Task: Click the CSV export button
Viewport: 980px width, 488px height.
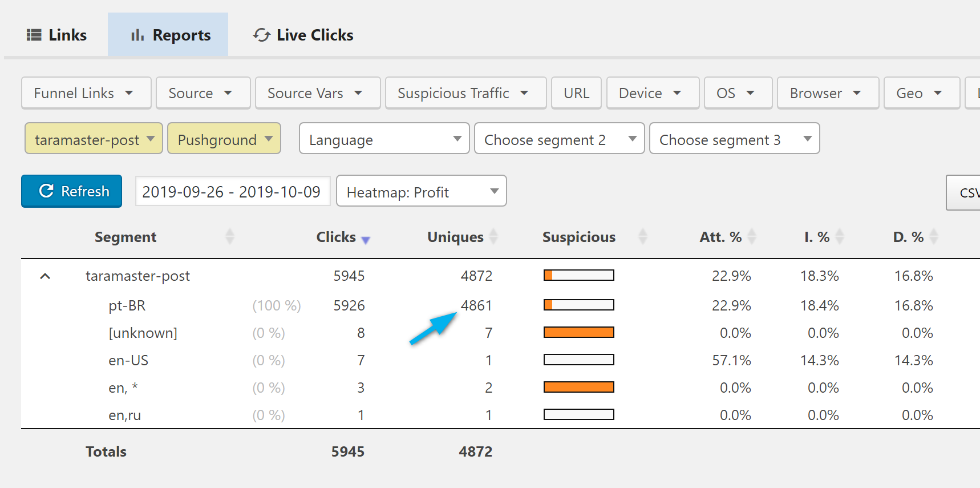Action: (x=964, y=193)
